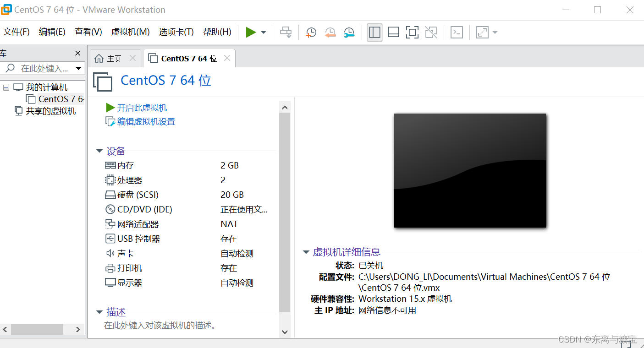Click the 处理器 processor device icon
This screenshot has height=348, width=644.
[x=110, y=180]
